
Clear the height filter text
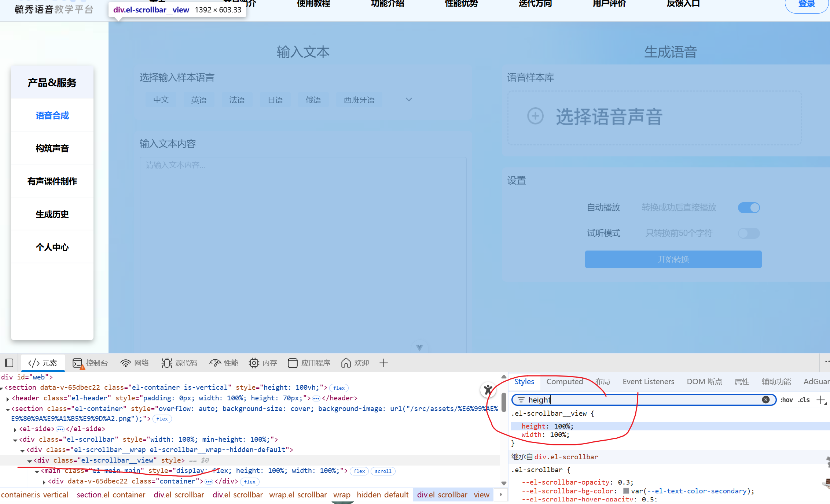pyautogui.click(x=766, y=400)
